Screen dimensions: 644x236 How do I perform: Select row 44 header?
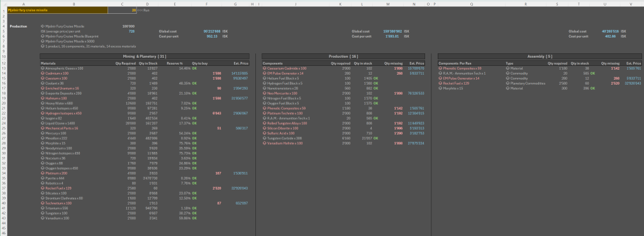click(x=3, y=223)
